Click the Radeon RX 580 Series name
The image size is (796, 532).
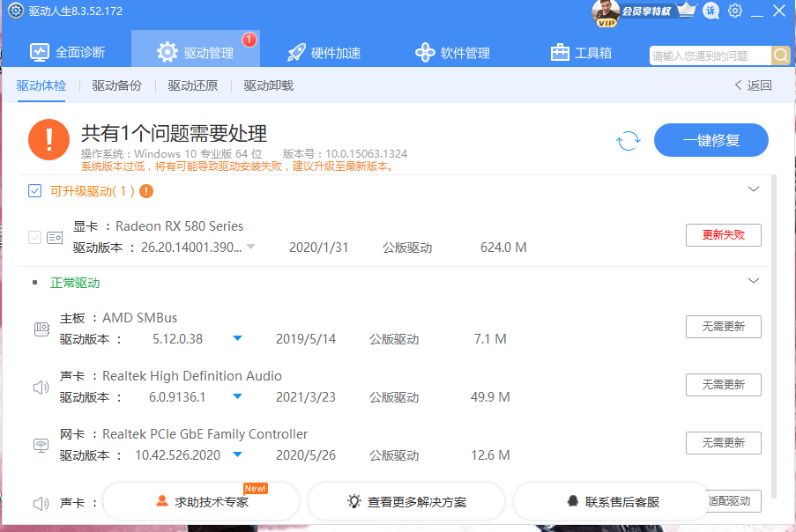point(179,226)
